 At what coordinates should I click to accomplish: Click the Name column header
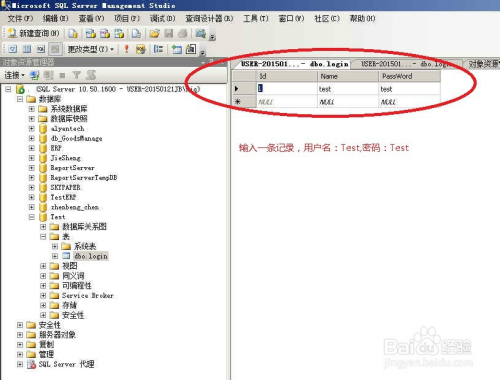tap(348, 76)
